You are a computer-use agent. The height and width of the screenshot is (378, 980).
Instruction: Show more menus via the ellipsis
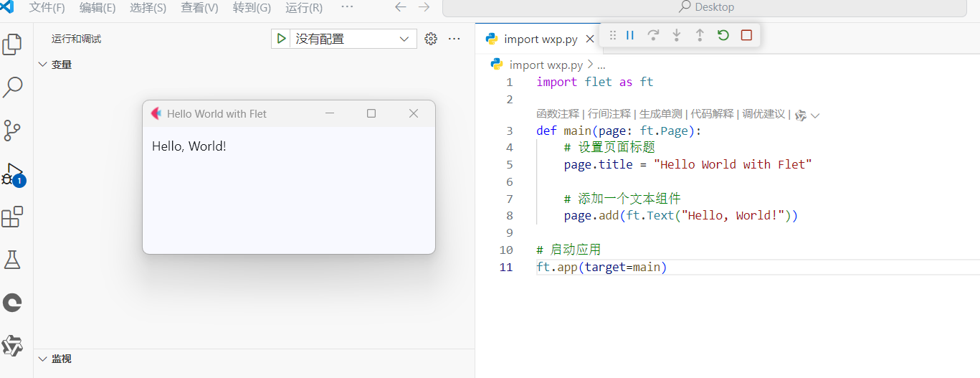(x=347, y=7)
